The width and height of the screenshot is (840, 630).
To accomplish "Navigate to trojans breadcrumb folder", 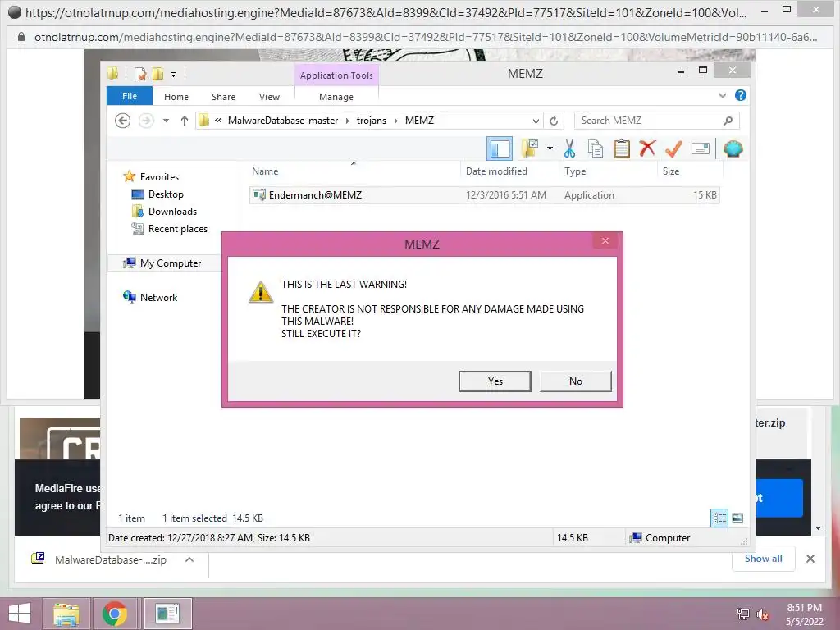I will (x=372, y=121).
